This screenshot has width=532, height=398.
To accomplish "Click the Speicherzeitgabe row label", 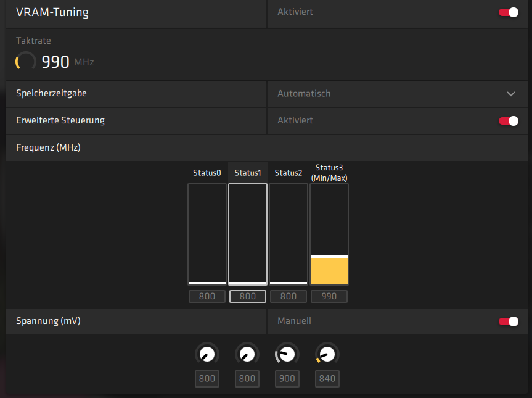I will [x=51, y=93].
